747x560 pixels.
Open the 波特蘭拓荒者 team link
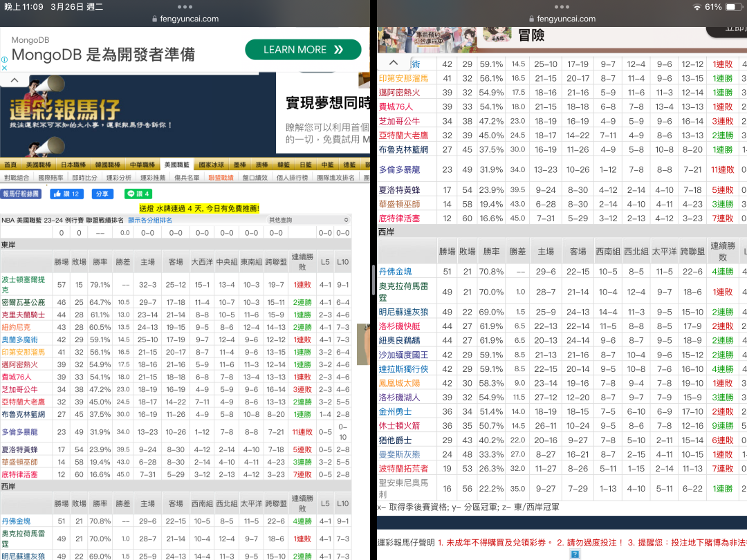403,469
